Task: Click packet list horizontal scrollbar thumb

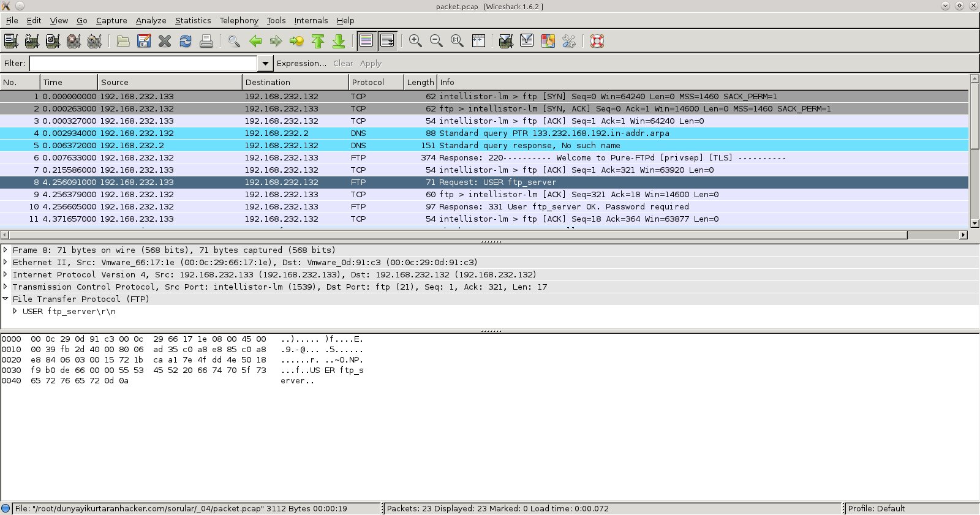Action: coord(458,235)
